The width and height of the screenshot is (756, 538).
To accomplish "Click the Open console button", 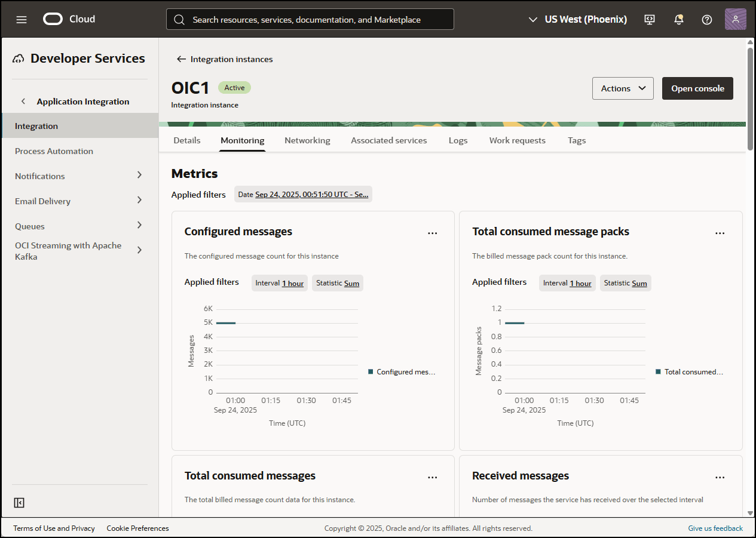I will pos(697,88).
